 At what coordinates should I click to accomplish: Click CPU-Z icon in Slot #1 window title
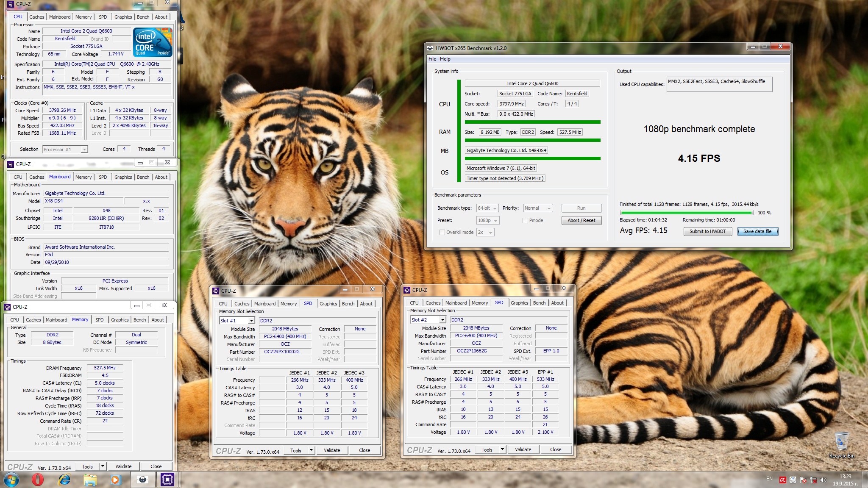[216, 291]
